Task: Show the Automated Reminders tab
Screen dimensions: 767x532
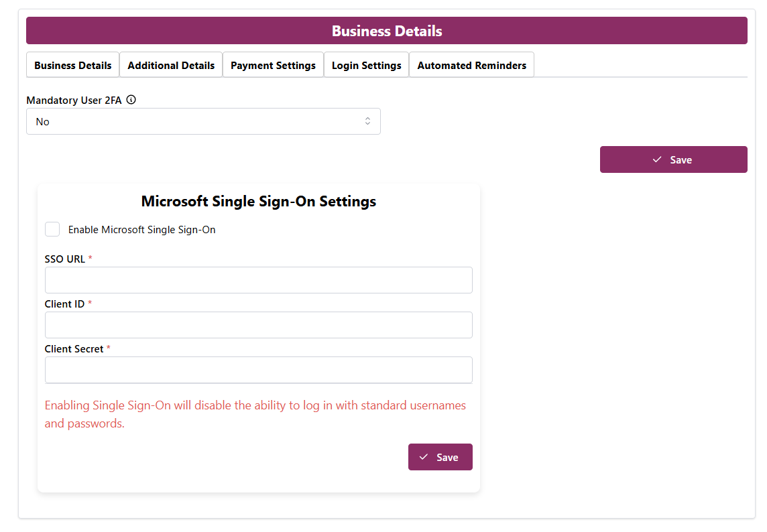Action: point(471,65)
